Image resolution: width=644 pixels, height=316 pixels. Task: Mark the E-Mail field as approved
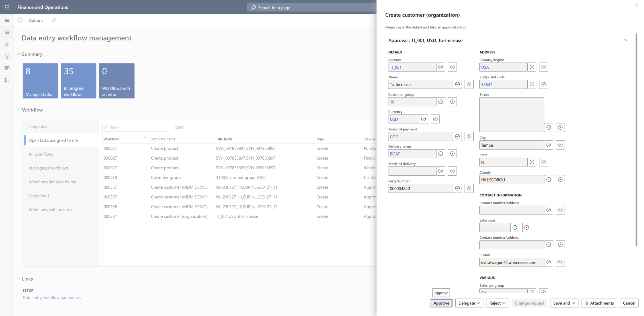click(x=548, y=262)
